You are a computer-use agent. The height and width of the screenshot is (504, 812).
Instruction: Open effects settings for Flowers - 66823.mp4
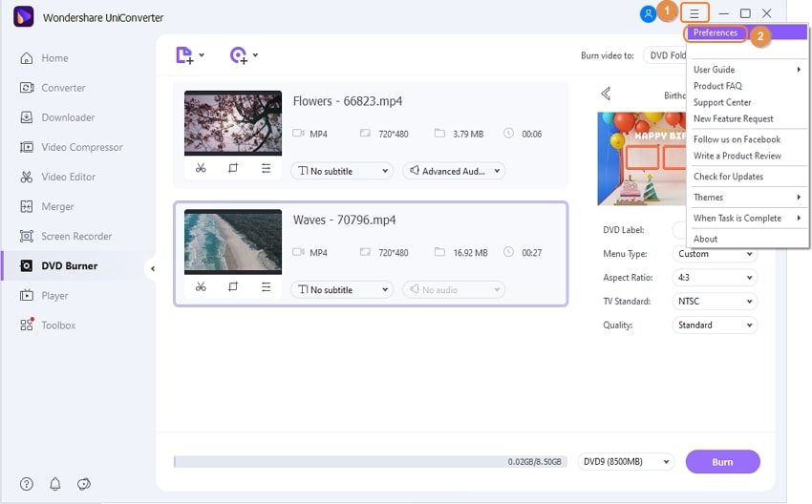click(x=266, y=168)
